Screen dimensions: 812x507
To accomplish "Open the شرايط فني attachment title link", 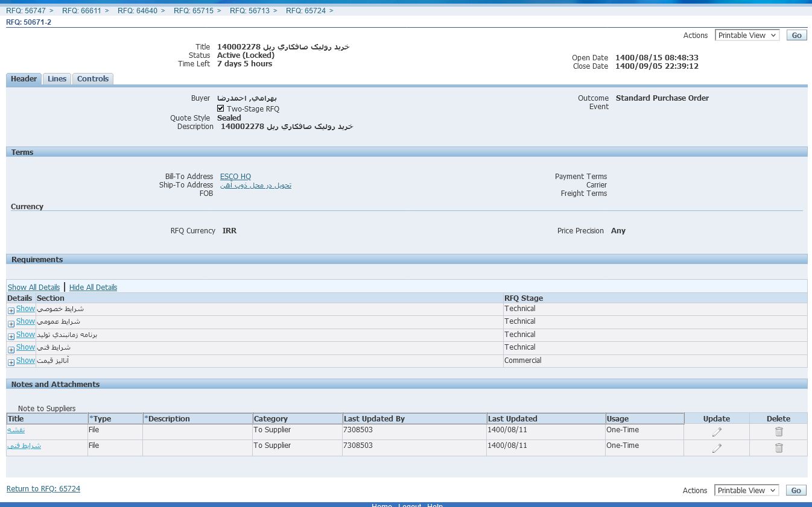I will (x=24, y=446).
